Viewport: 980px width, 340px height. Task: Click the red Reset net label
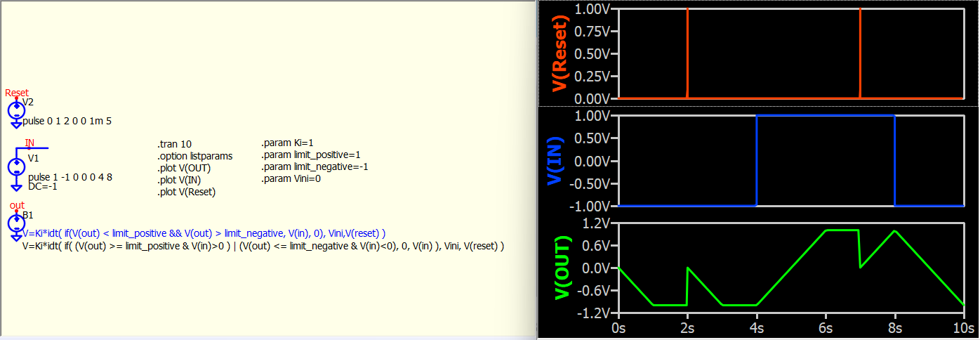coord(17,93)
